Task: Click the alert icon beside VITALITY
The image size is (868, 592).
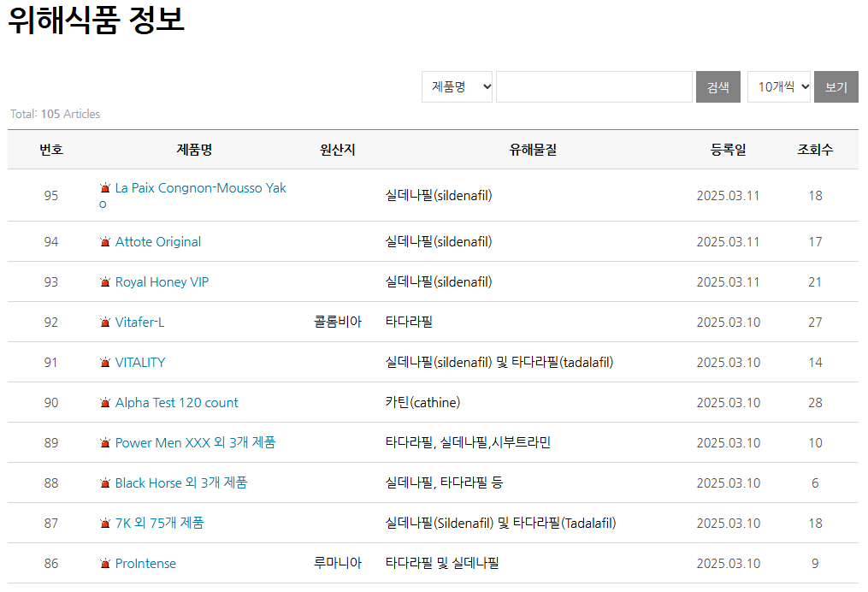Action: coord(104,363)
